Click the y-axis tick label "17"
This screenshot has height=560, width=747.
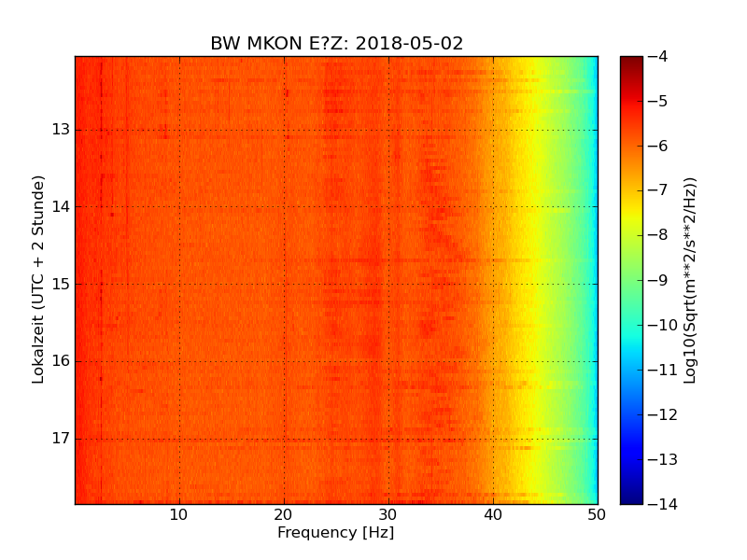click(61, 438)
